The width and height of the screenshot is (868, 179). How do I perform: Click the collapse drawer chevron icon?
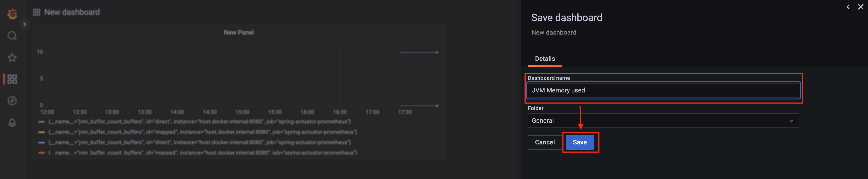(x=848, y=7)
